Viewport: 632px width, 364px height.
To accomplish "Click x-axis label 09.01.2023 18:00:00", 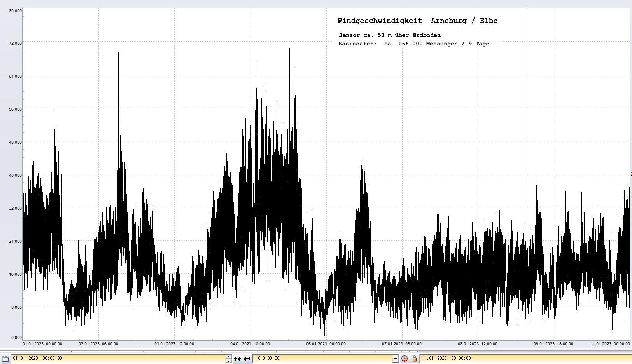I will click(x=553, y=344).
